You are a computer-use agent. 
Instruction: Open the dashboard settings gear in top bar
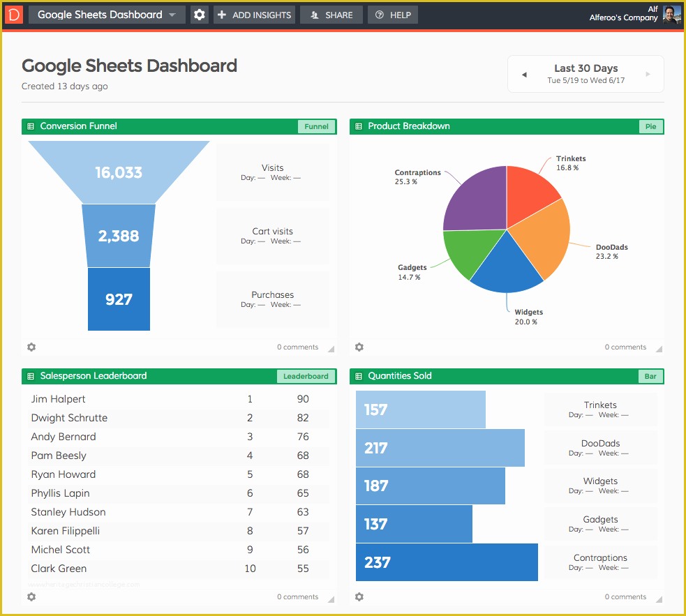click(199, 14)
